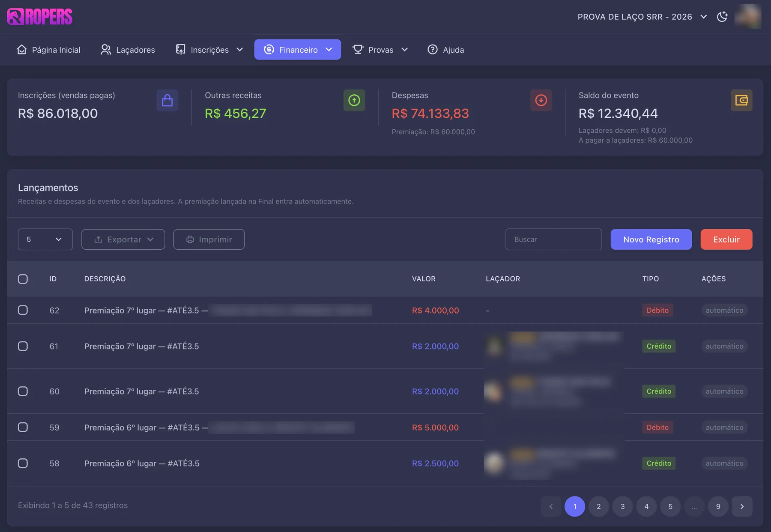Click the Imprimir button
771x532 pixels.
(209, 239)
